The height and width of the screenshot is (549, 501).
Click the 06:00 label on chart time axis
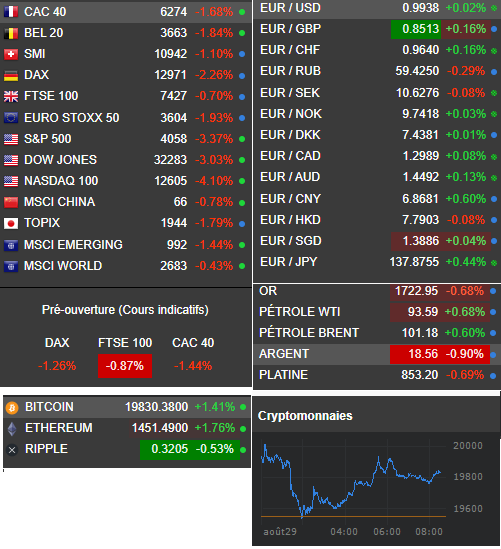[x=387, y=532]
